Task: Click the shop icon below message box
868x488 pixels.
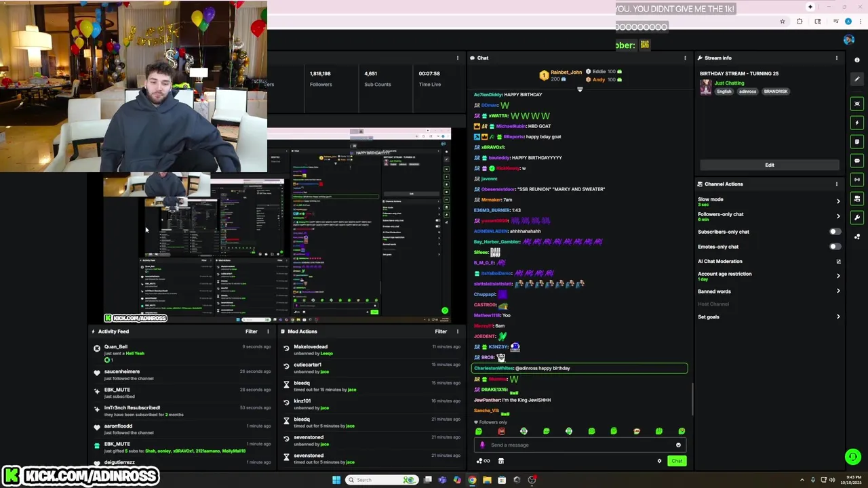Action: pos(501,461)
